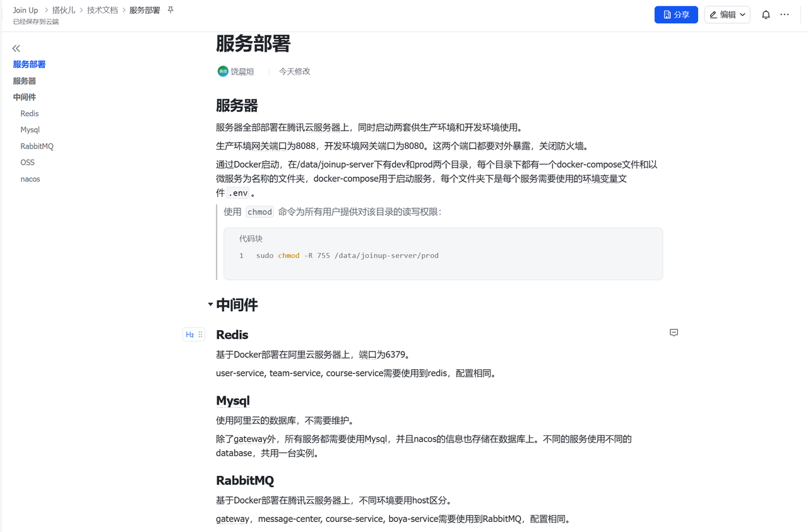Click the 代码块 code block label
This screenshot has width=808, height=532.
(251, 239)
